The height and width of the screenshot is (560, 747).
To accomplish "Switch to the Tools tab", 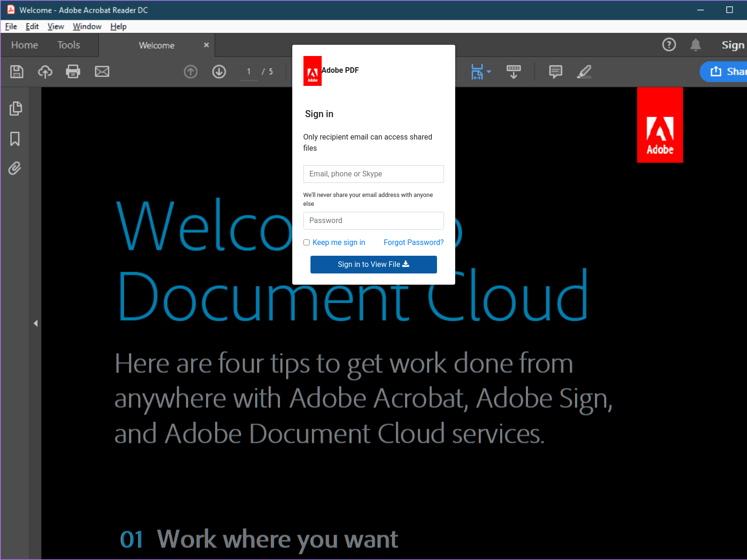I will [x=69, y=45].
